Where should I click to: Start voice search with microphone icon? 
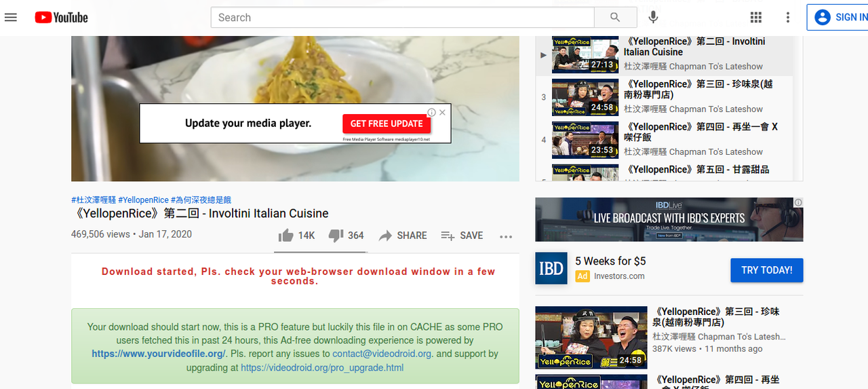point(653,18)
